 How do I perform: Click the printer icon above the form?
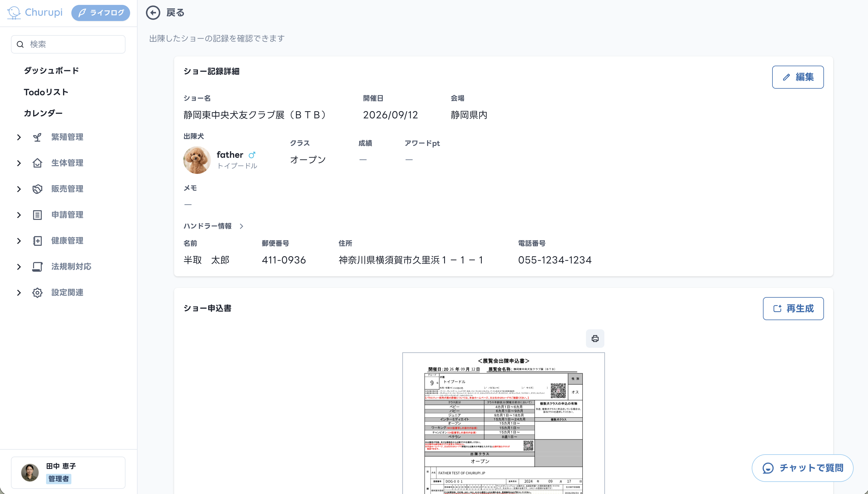tap(595, 338)
